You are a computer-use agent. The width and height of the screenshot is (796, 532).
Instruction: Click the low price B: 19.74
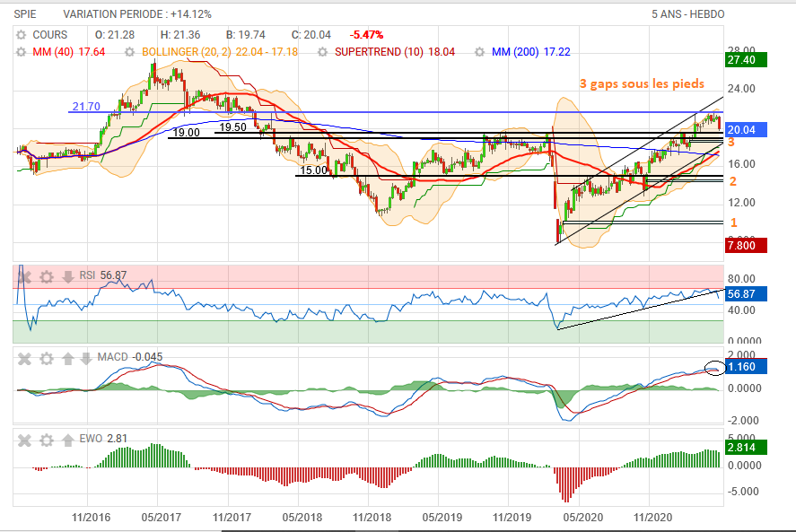click(x=246, y=35)
